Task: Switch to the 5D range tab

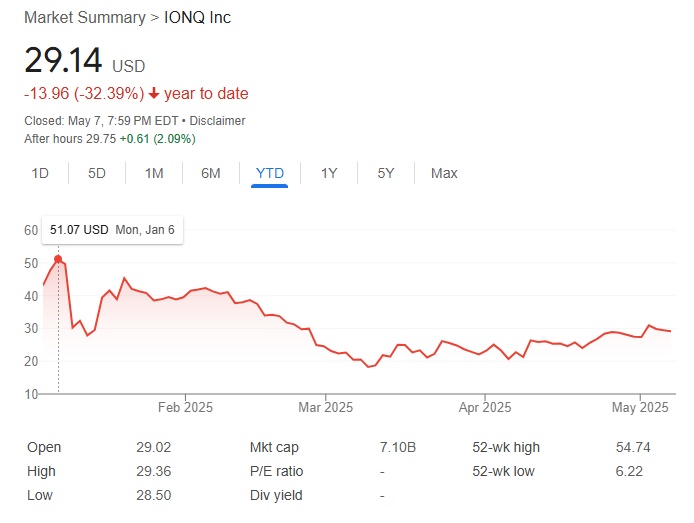Action: tap(97, 173)
